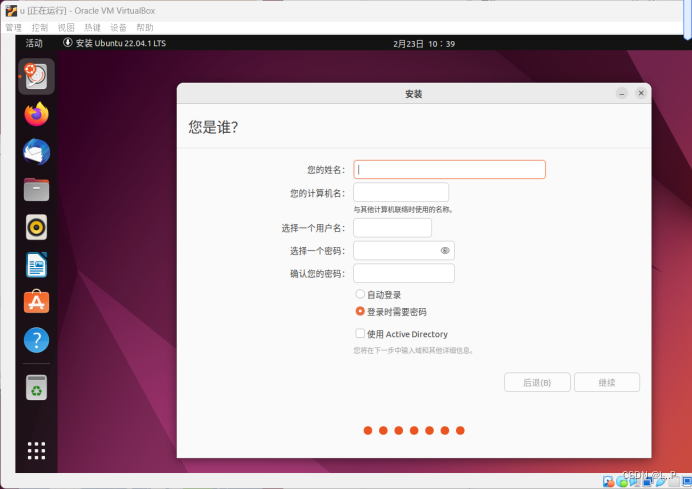Image resolution: width=692 pixels, height=489 pixels.
Task: Open Ubuntu Software store icon
Action: [36, 302]
